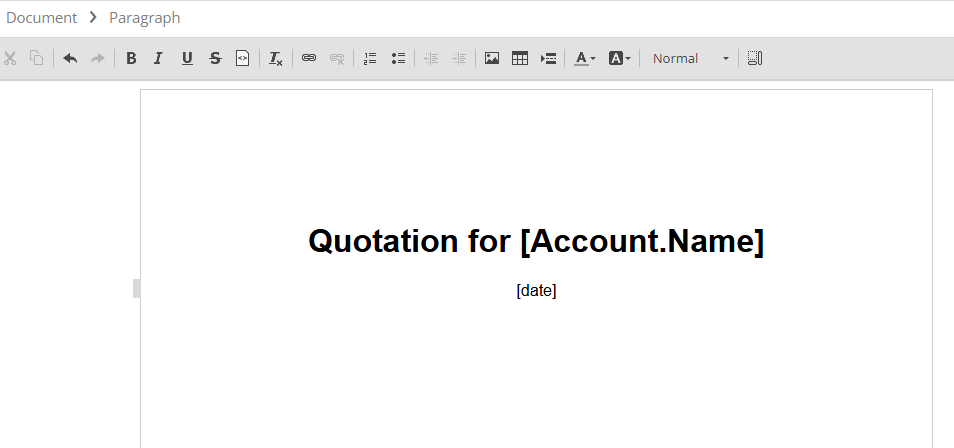
Task: Click the [date] placeholder text
Action: click(536, 291)
